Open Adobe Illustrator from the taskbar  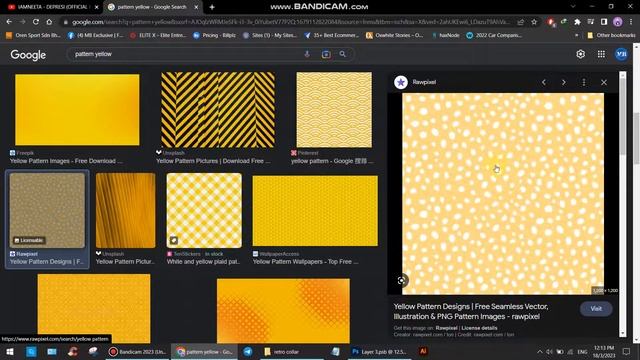[423, 351]
